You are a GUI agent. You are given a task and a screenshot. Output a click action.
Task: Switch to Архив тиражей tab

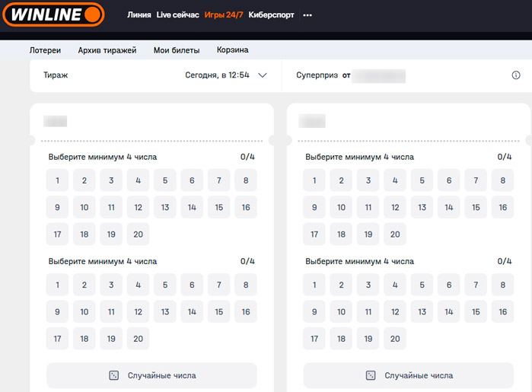click(107, 50)
